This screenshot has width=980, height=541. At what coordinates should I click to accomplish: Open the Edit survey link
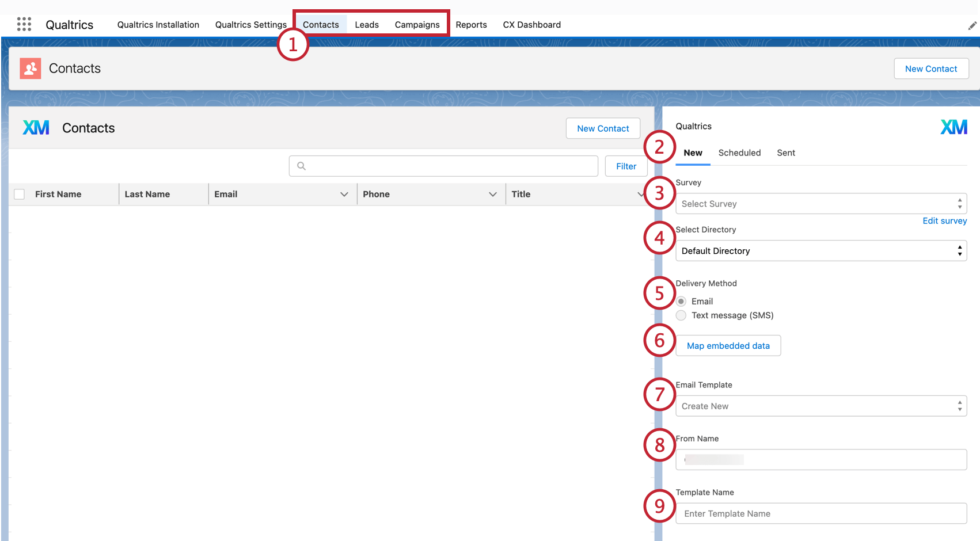click(x=945, y=220)
